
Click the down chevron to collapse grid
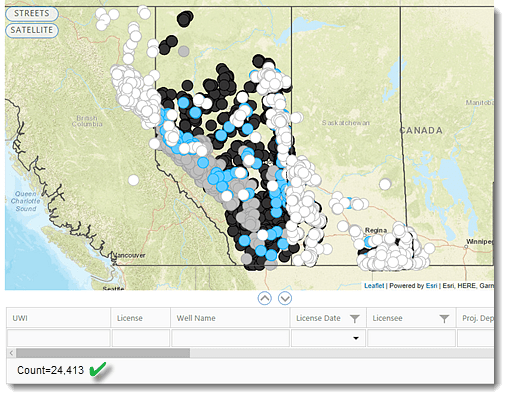tap(285, 298)
